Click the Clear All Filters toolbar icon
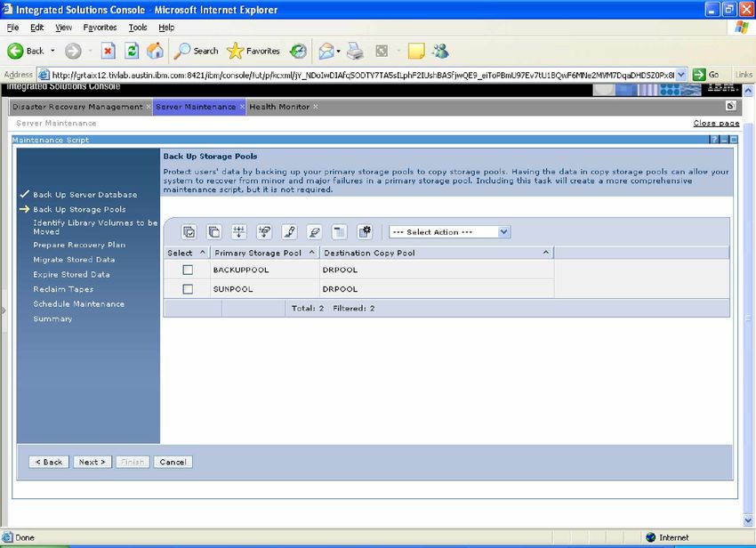 (x=264, y=232)
